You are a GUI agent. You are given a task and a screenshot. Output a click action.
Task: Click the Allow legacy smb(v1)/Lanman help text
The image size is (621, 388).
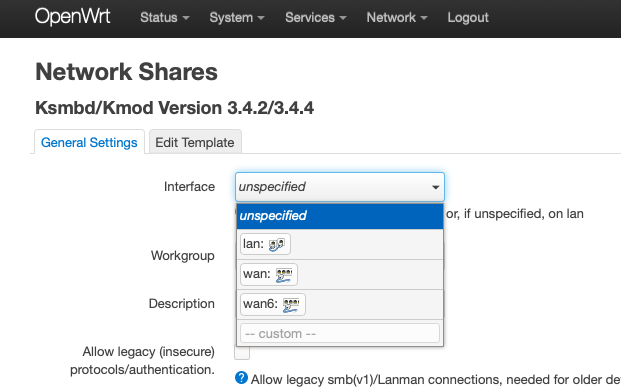436,379
